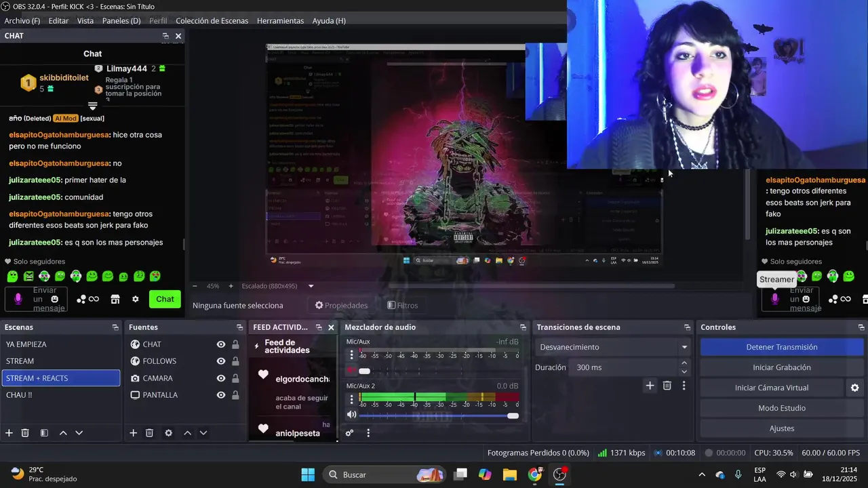The width and height of the screenshot is (868, 488).
Task: Send message with green Chat button
Action: [x=165, y=299]
